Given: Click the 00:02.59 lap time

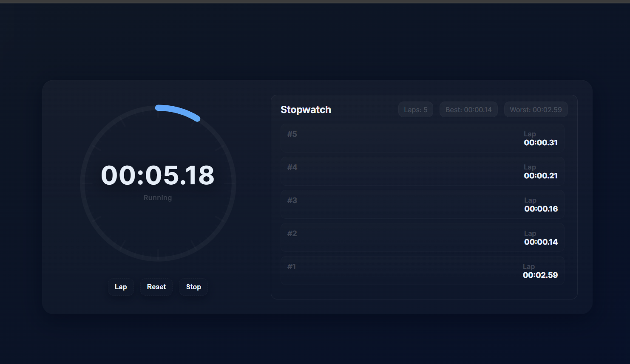Looking at the screenshot, I should coord(540,275).
